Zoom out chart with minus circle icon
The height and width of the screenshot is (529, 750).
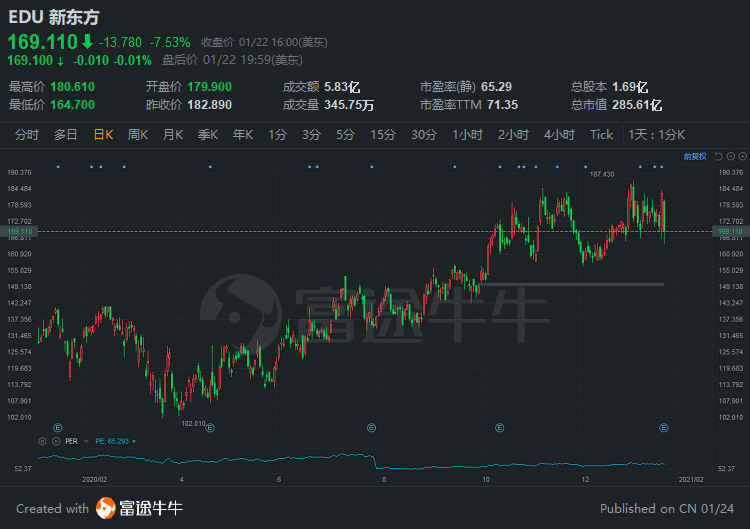click(730, 156)
